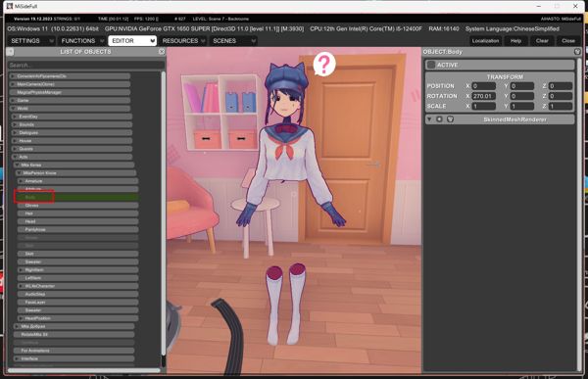Click the question mark speech bubble
This screenshot has width=588, height=379.
coord(324,64)
